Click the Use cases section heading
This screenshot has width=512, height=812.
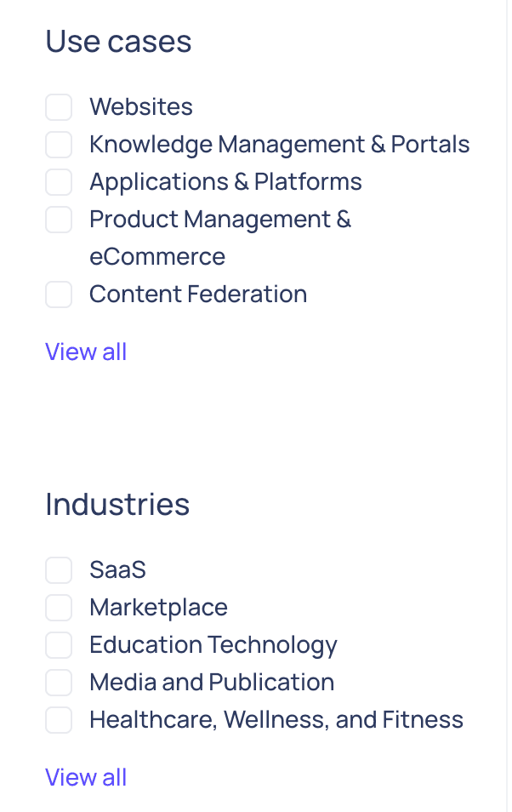tap(118, 41)
